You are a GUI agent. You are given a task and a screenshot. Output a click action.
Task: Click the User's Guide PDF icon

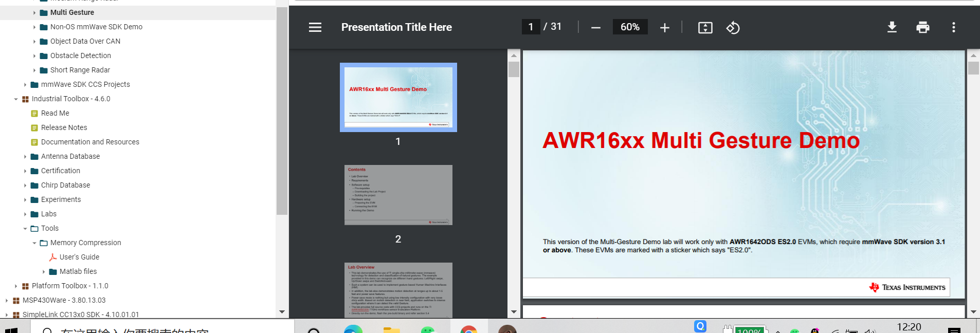click(x=53, y=257)
